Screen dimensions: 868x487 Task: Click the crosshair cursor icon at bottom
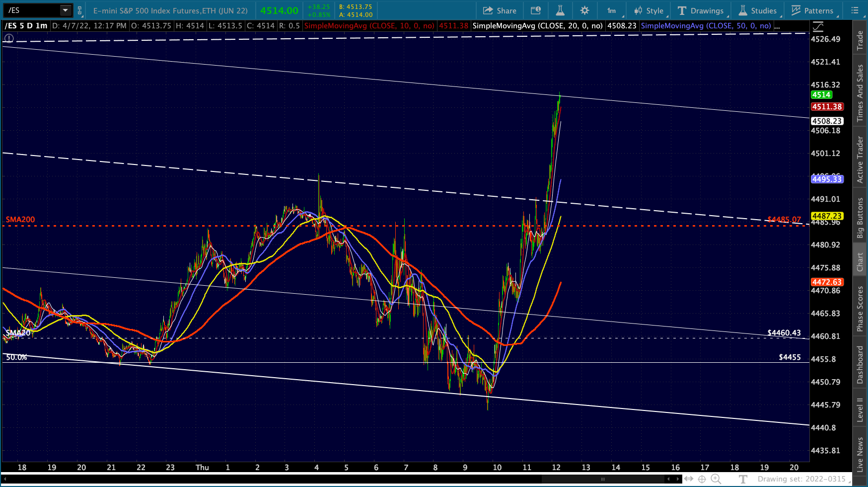click(702, 479)
